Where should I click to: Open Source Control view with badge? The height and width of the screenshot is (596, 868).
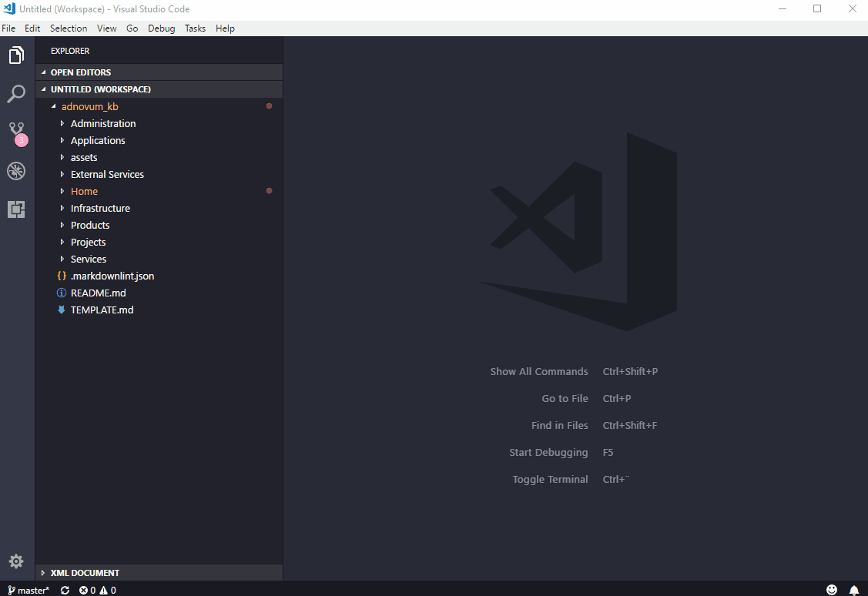17,132
